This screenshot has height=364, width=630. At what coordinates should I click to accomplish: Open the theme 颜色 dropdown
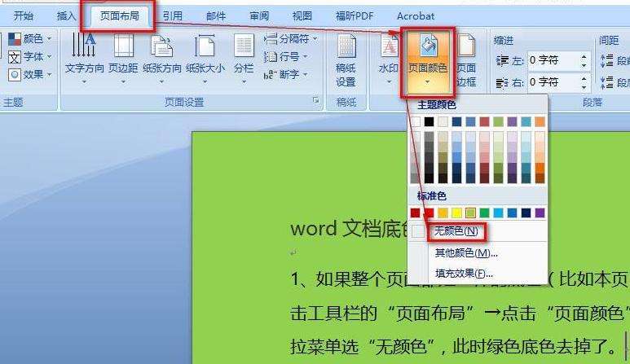(30, 39)
